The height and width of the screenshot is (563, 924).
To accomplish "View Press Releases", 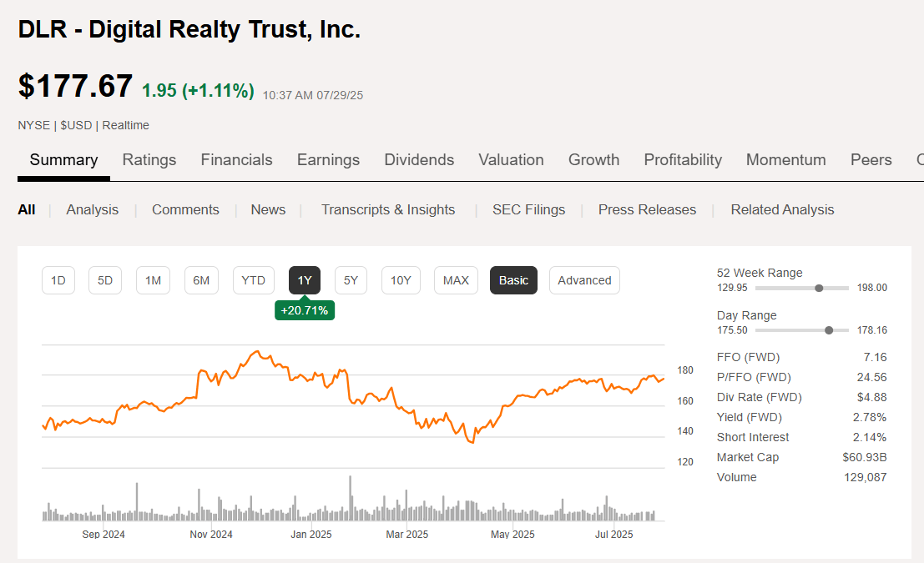I will coord(647,209).
